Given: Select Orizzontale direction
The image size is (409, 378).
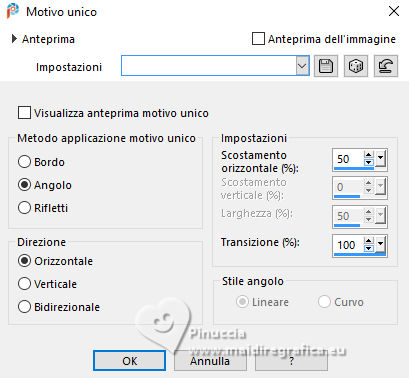Looking at the screenshot, I should point(24,261).
